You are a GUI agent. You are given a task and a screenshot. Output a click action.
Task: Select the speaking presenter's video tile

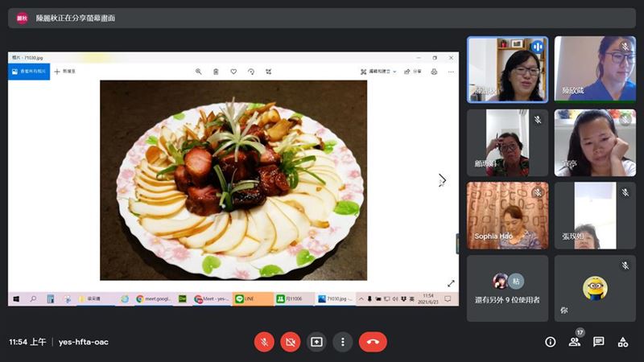[507, 69]
